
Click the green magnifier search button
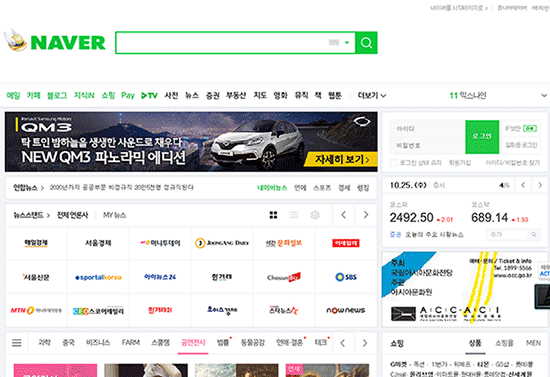click(366, 43)
